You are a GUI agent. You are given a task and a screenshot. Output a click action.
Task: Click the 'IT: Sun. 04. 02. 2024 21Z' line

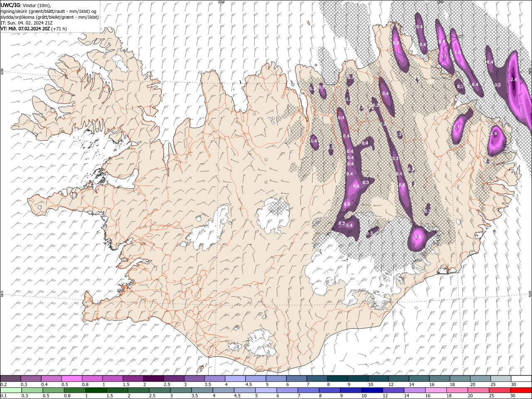(x=27, y=23)
